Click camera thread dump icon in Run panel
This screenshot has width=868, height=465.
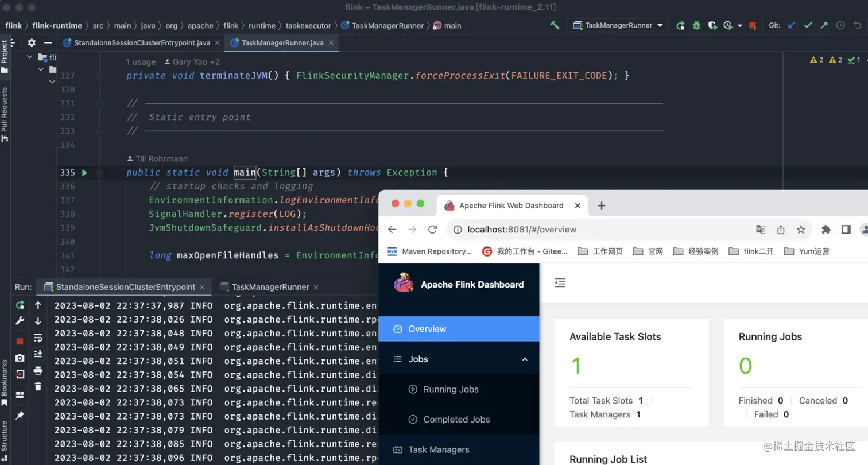20,358
